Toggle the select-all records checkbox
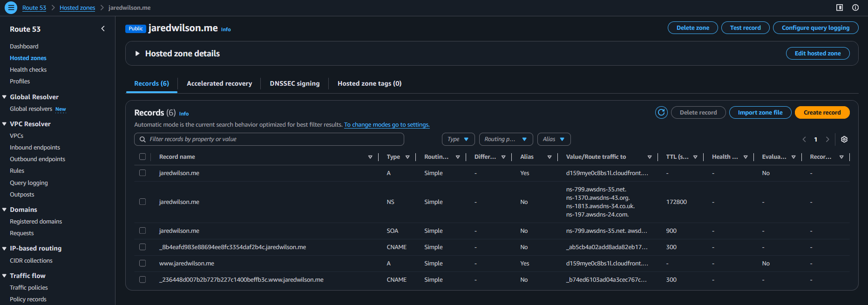The height and width of the screenshot is (305, 868). coord(142,157)
